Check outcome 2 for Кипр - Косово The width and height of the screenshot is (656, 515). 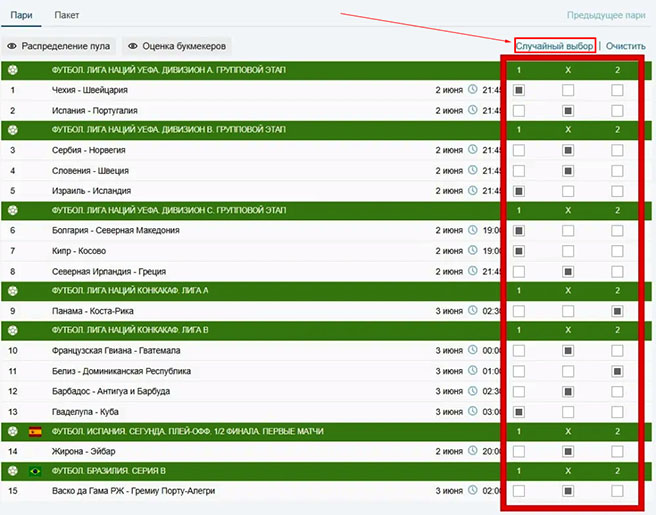click(x=617, y=251)
